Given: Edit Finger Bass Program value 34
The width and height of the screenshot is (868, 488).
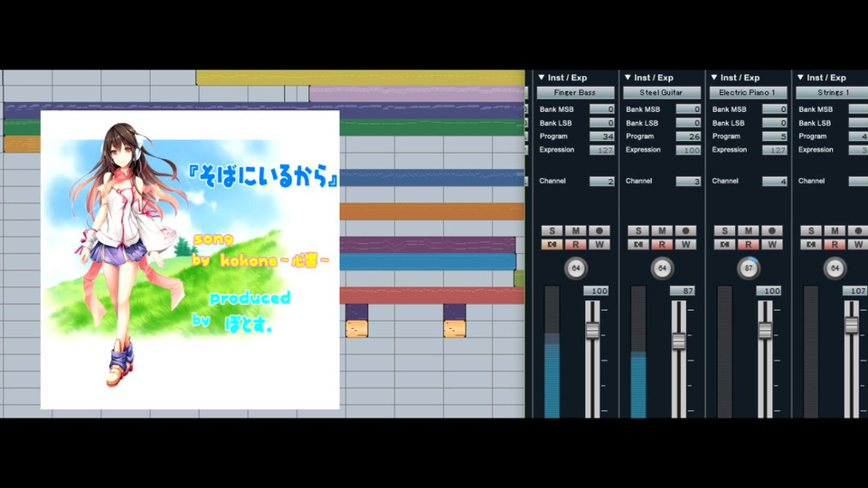Looking at the screenshot, I should click(602, 136).
